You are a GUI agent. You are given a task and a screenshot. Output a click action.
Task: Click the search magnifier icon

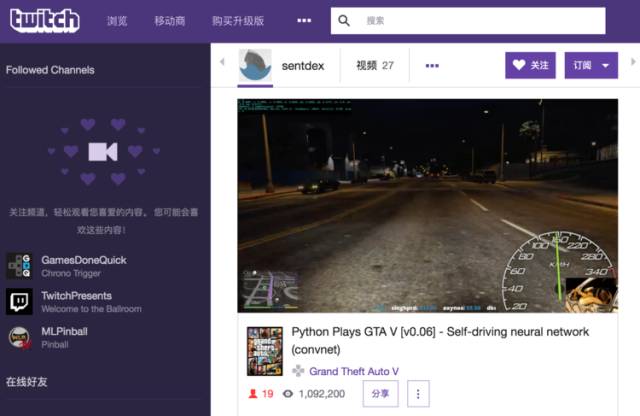[344, 20]
